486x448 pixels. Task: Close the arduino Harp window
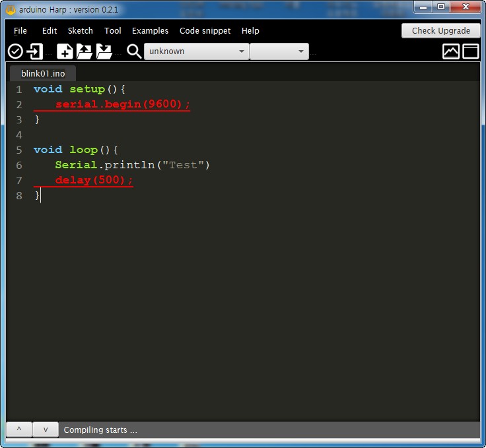point(466,7)
